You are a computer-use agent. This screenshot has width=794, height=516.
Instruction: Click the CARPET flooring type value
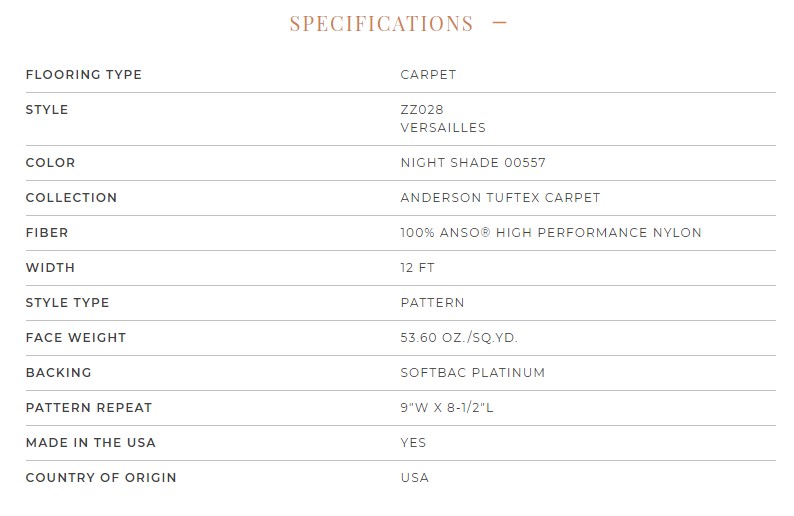(428, 74)
